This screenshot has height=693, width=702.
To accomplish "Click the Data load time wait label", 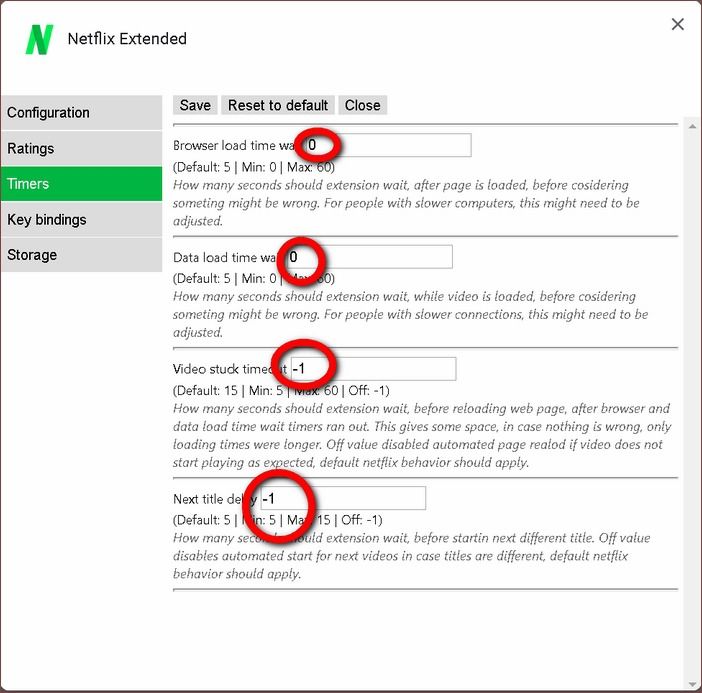I will [x=226, y=257].
